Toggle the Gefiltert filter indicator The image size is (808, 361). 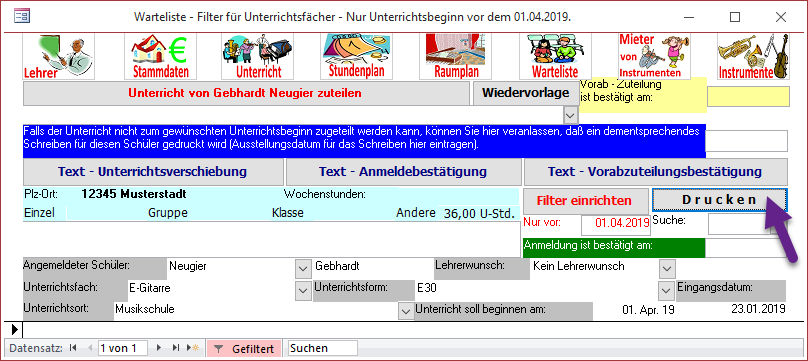244,349
